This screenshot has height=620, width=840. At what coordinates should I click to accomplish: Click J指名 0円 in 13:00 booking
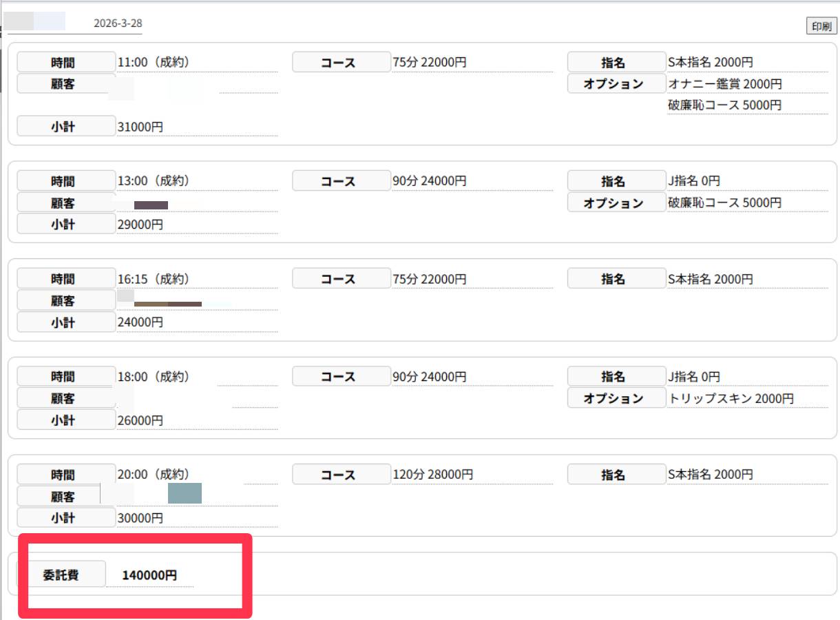[694, 181]
